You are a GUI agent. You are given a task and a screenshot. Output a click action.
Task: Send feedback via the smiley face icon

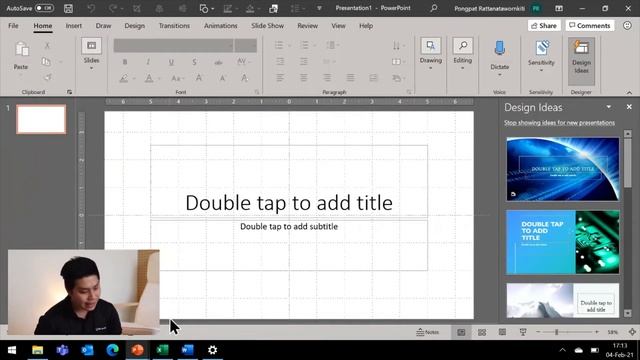[627, 25]
